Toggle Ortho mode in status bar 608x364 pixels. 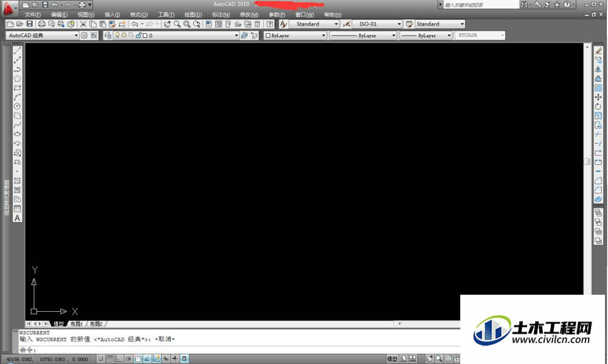tap(119, 359)
